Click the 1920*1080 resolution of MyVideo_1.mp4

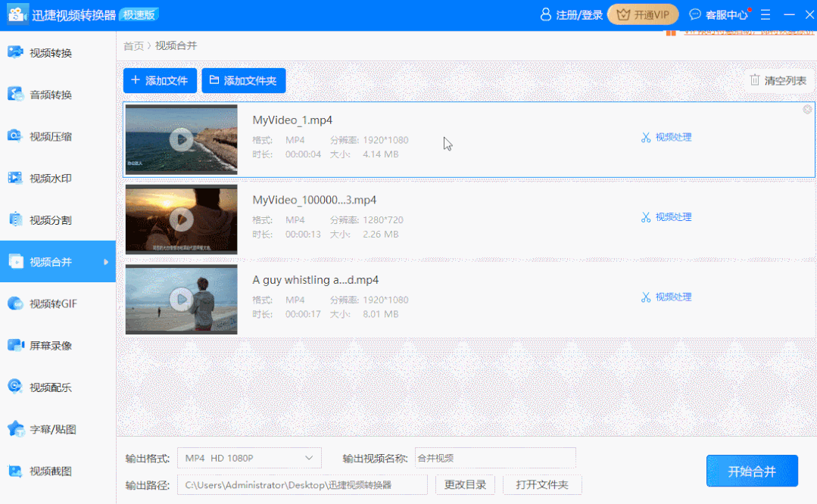point(385,140)
